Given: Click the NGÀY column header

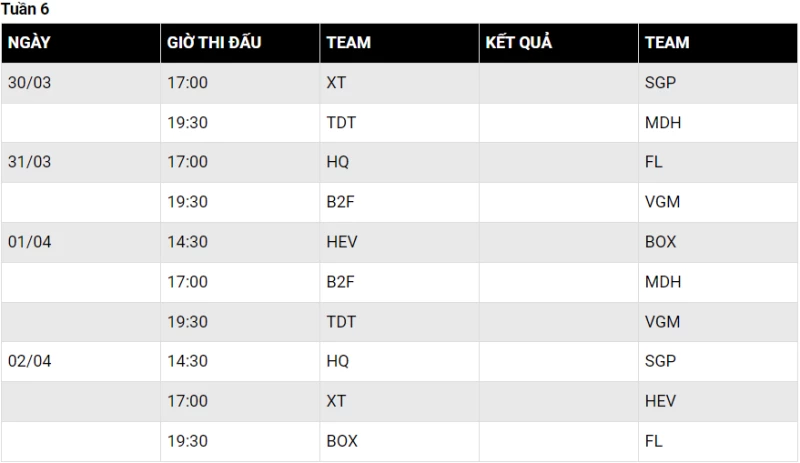Looking at the screenshot, I should (29, 43).
